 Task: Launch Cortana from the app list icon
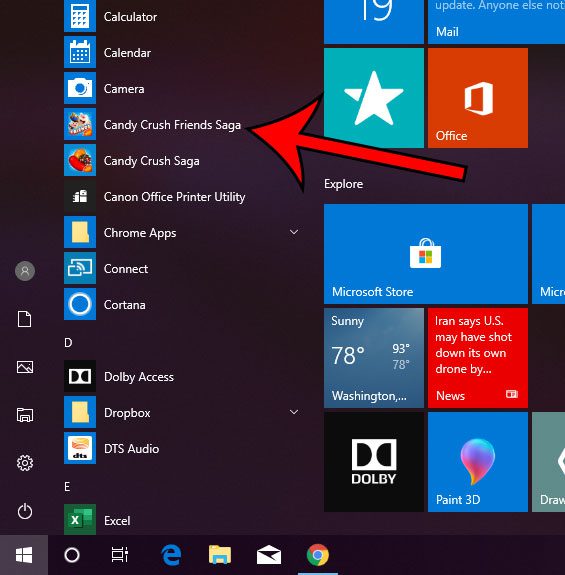tap(80, 304)
